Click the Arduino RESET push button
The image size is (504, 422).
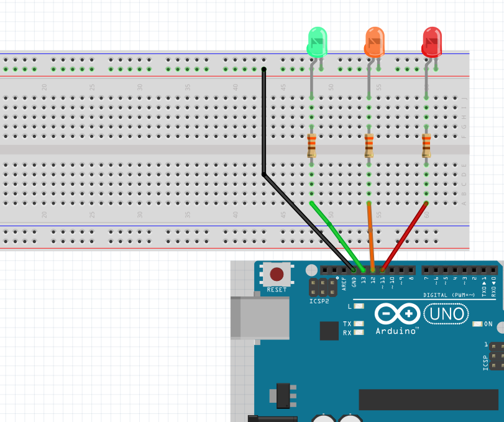tap(277, 274)
